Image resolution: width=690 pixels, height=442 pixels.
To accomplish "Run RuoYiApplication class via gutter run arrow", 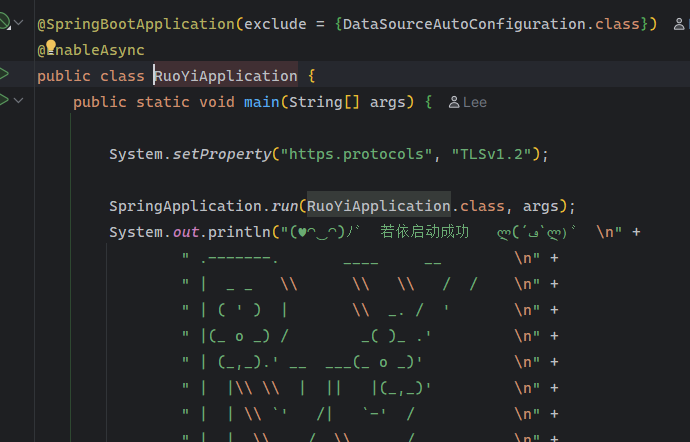I will [4, 74].
